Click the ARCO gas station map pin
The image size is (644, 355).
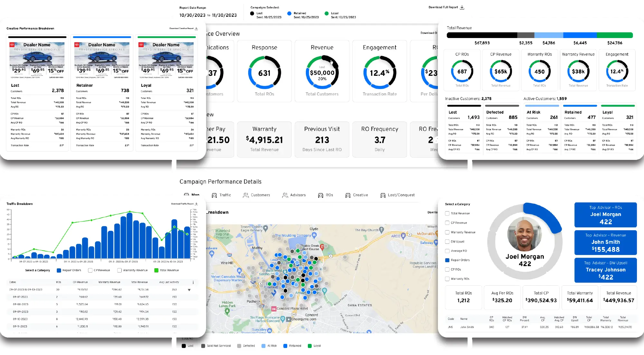pos(403,236)
